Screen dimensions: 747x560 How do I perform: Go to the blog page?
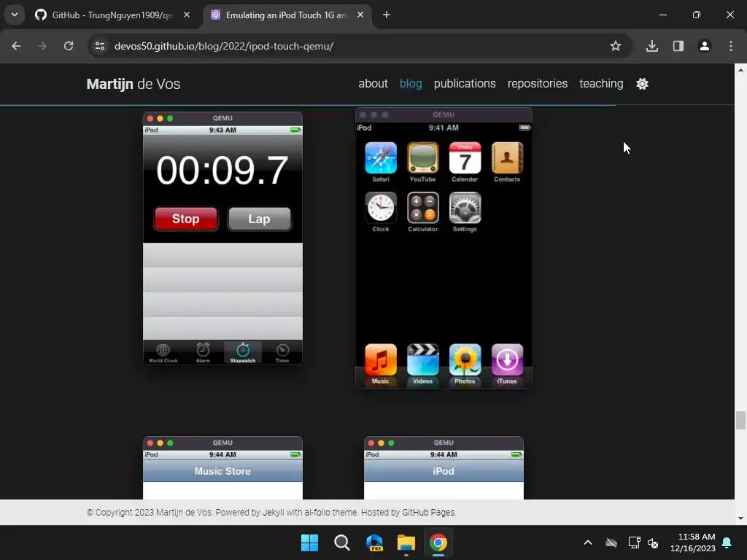[411, 84]
